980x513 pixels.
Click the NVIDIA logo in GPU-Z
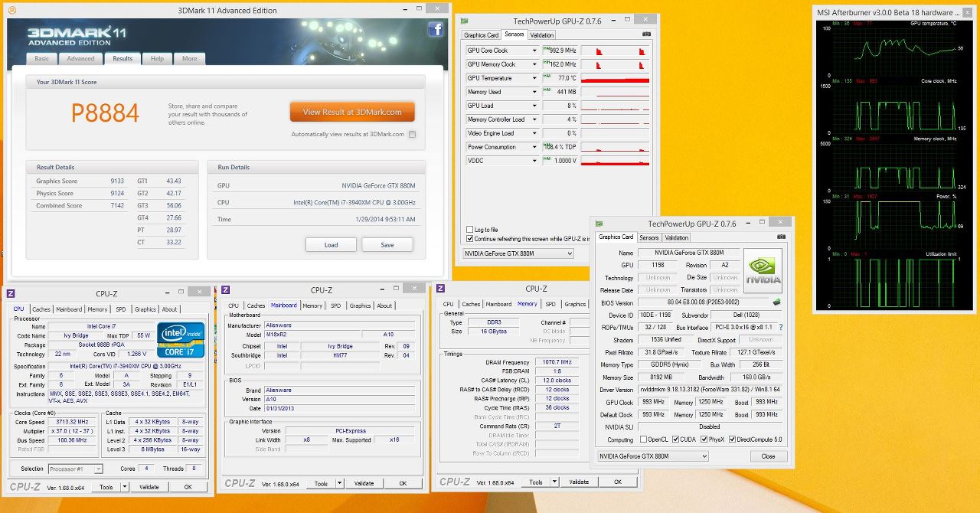click(763, 270)
